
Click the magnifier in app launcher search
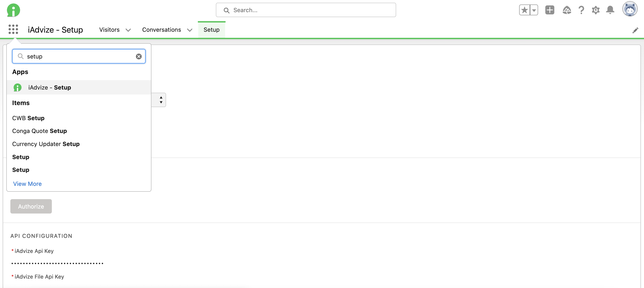[21, 56]
